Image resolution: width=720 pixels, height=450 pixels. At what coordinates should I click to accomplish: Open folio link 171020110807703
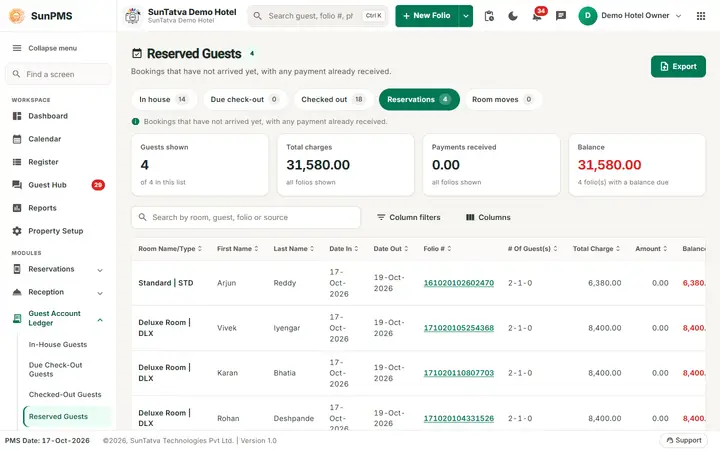point(459,373)
